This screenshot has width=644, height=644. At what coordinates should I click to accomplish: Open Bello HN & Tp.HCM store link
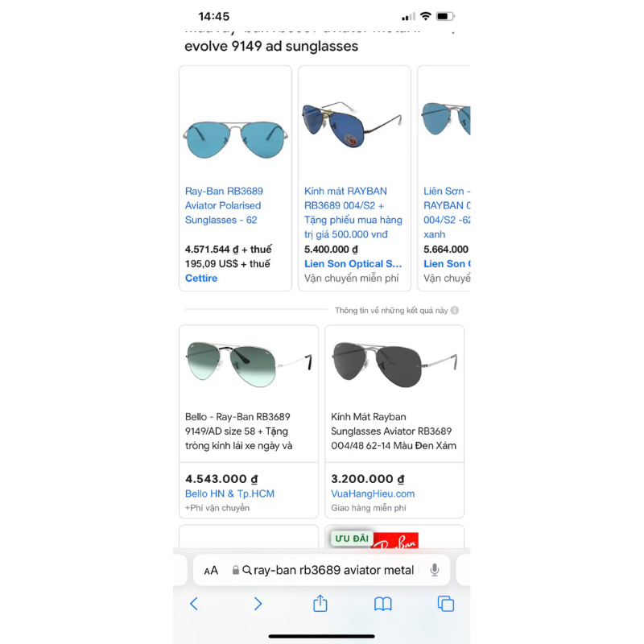point(229,493)
